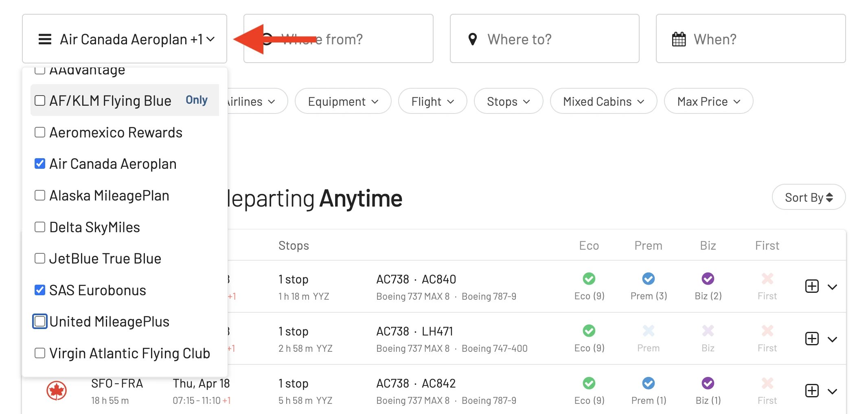Click the Thu, Apr 18 date text
Screen dimensions: 868x414
pos(202,383)
